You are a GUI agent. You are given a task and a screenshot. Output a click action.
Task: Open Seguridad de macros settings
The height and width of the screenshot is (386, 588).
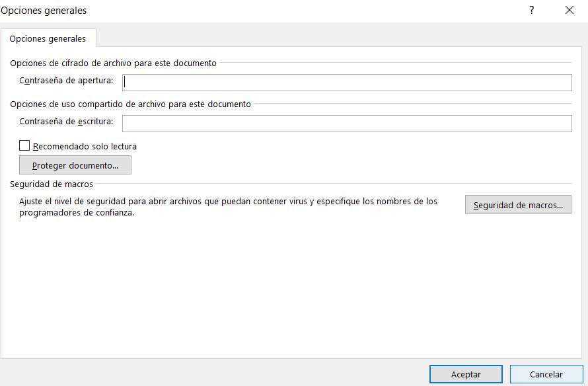(518, 205)
